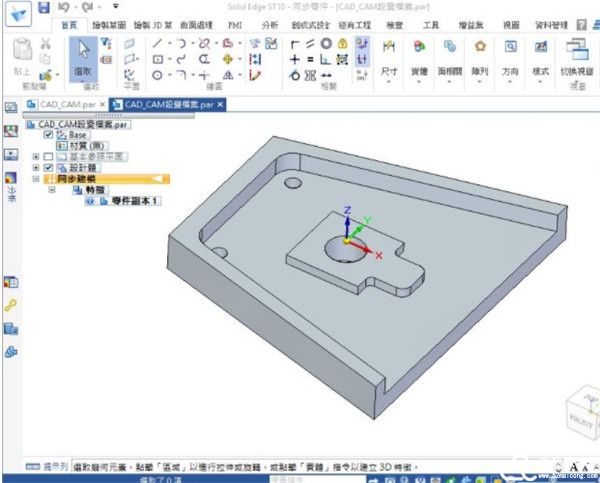Select the 選取 (Select) tool in ribbon
This screenshot has height=483, width=600.
coord(83,55)
